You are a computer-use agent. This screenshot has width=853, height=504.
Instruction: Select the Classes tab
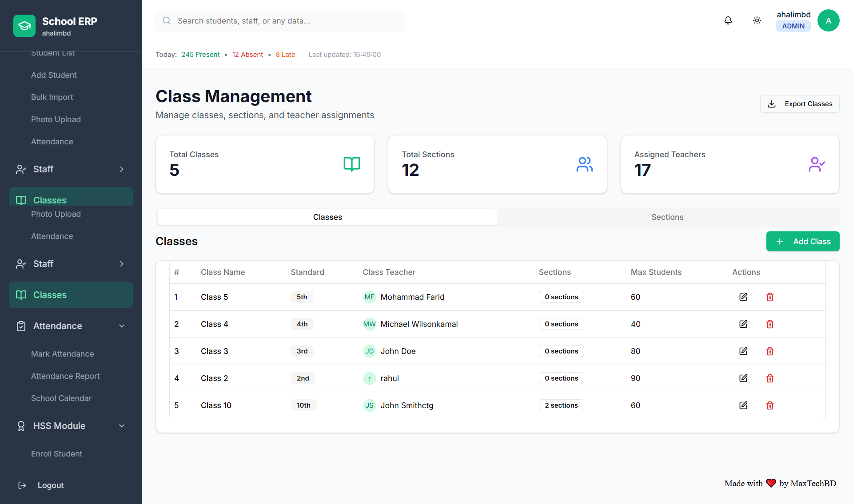(327, 217)
